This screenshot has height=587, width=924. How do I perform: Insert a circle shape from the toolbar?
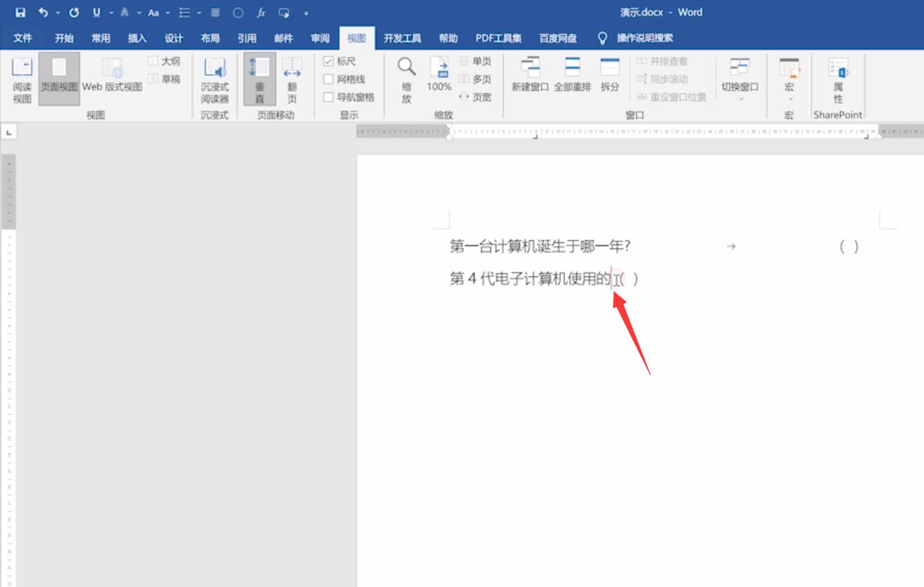(x=238, y=12)
